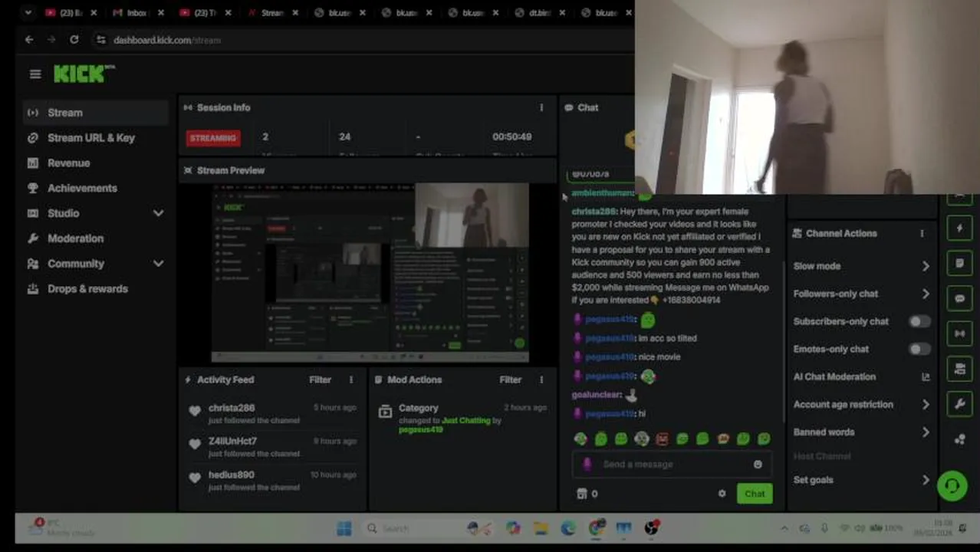Open the Mod Actions Filter
Image resolution: width=980 pixels, height=552 pixels.
[x=511, y=379]
